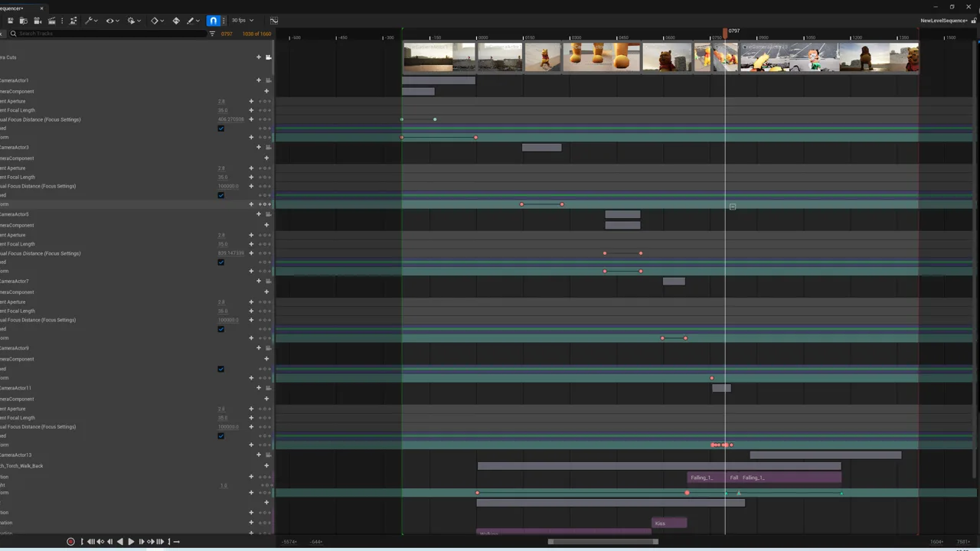Toggle the checkbox under CameraActor1

(221, 129)
